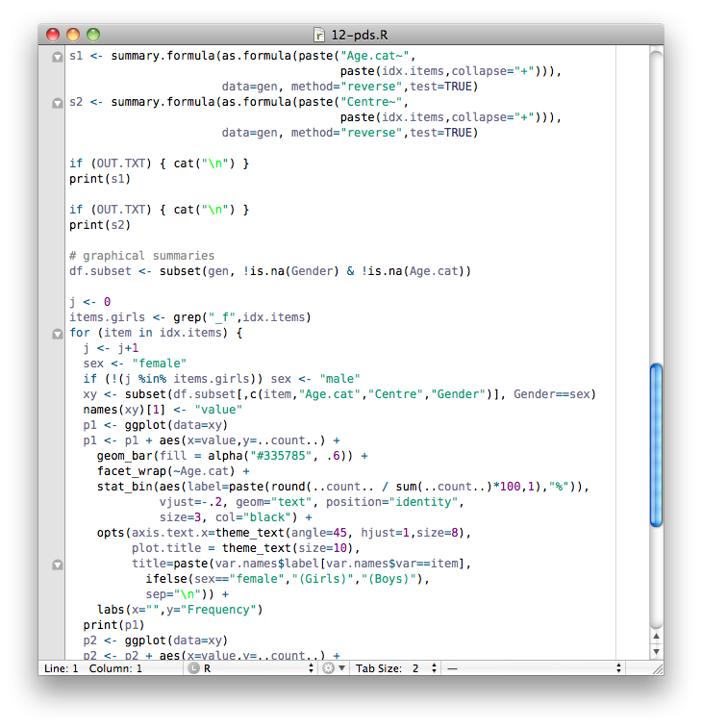Click the window resize grip corner
This screenshot has height=728, width=702.
(656, 667)
